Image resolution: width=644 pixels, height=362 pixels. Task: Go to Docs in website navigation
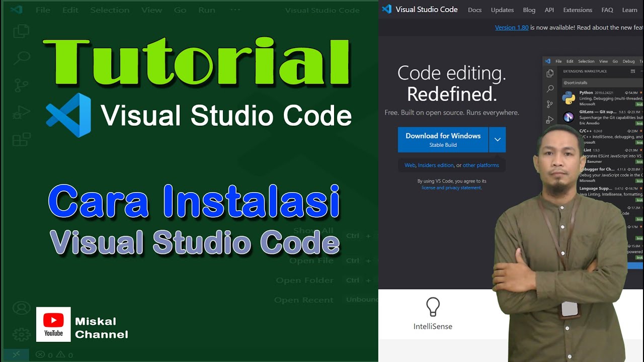[x=474, y=10]
